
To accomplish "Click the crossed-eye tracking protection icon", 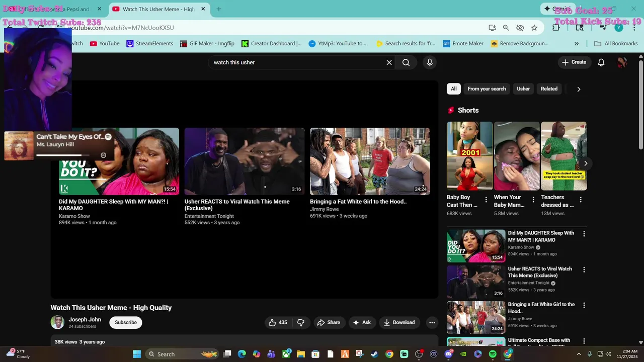I will pyautogui.click(x=520, y=28).
